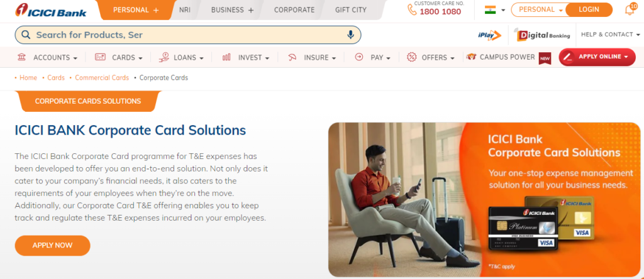Click the microphone voice search icon
The height and width of the screenshot is (279, 644).
[350, 35]
